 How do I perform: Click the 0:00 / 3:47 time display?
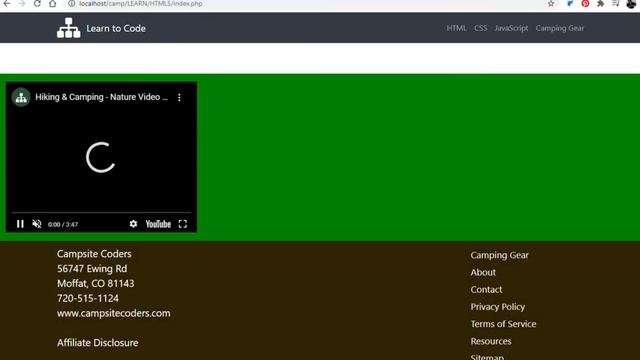click(63, 224)
